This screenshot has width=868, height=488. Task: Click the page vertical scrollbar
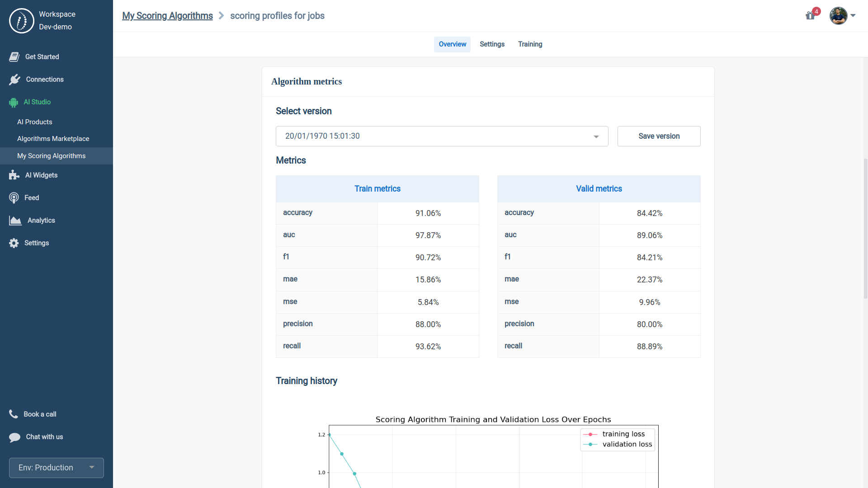click(865, 228)
